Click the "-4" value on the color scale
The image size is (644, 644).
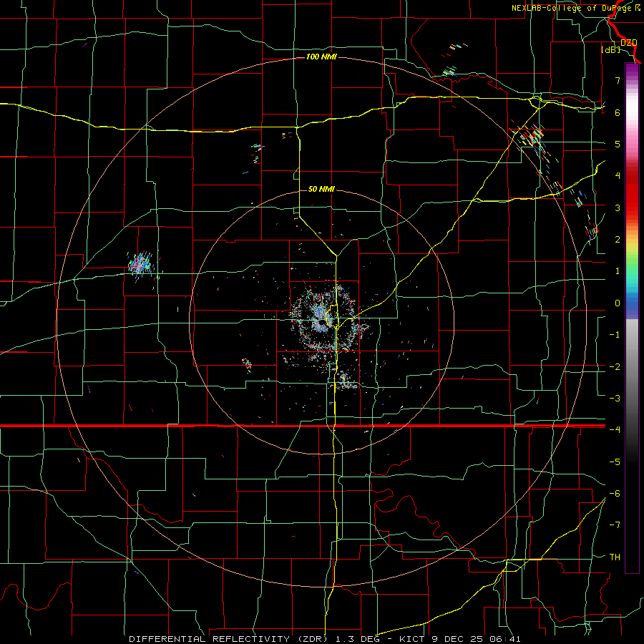click(615, 429)
